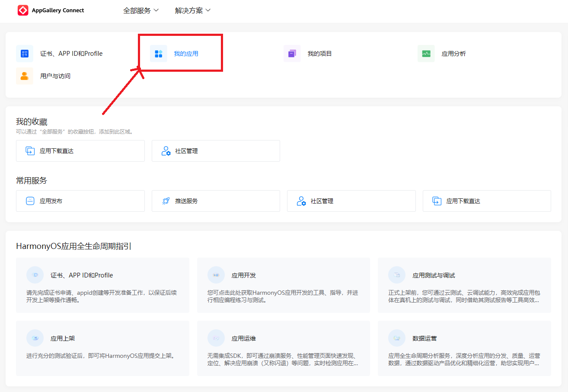Click the 我的收藏 heading

point(32,122)
